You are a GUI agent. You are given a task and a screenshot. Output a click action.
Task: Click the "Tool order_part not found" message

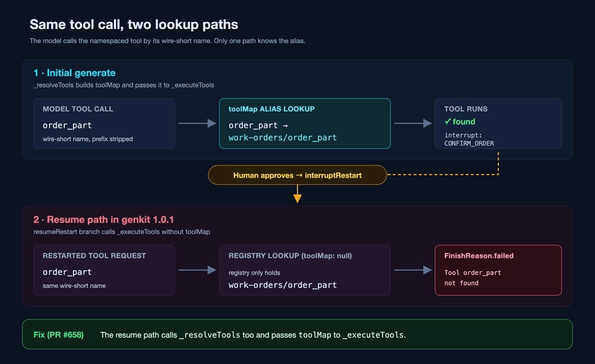tap(472, 278)
